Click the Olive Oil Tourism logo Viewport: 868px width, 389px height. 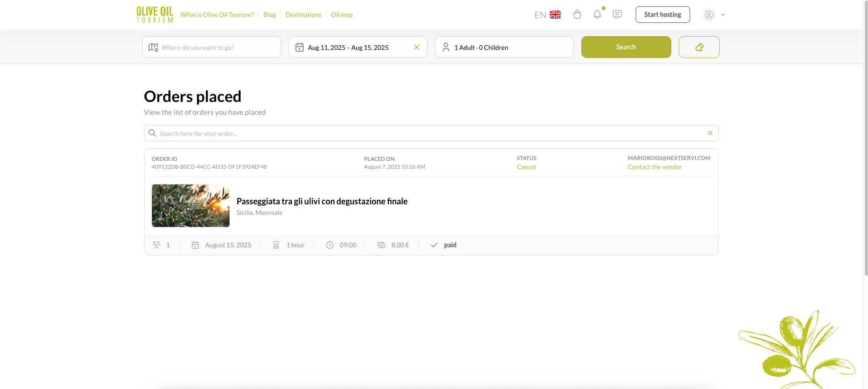coord(155,15)
